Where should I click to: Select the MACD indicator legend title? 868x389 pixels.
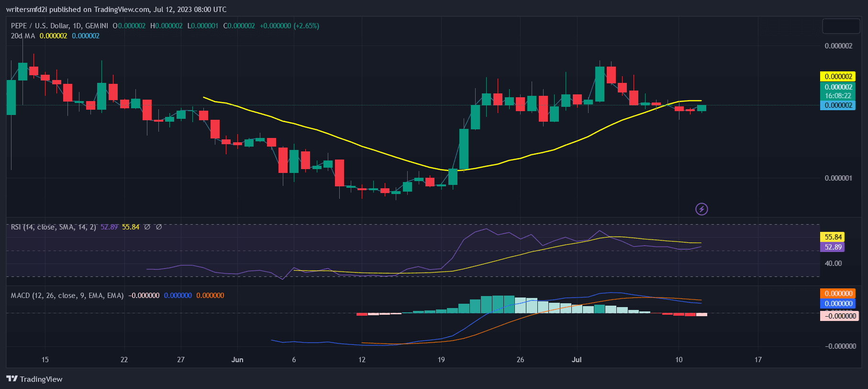click(x=67, y=296)
